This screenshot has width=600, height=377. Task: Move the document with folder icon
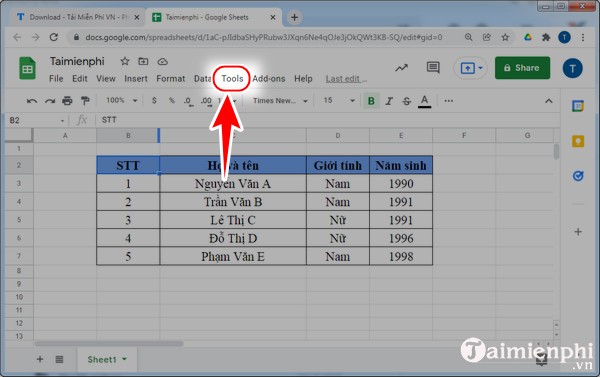pos(143,61)
